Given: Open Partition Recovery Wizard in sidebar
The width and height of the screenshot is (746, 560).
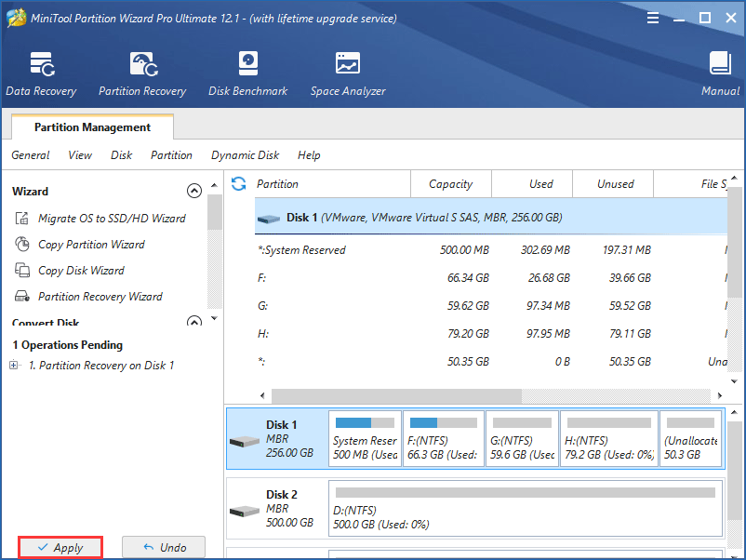Looking at the screenshot, I should tap(100, 297).
